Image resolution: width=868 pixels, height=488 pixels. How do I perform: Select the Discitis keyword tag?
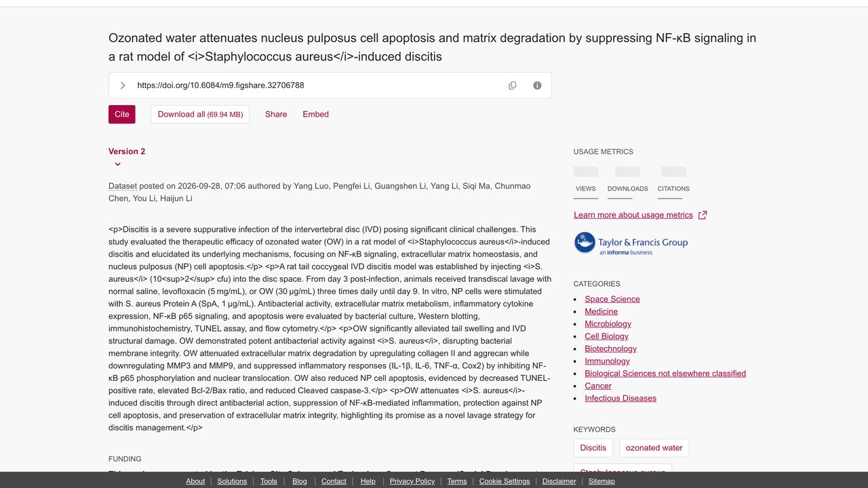point(593,448)
